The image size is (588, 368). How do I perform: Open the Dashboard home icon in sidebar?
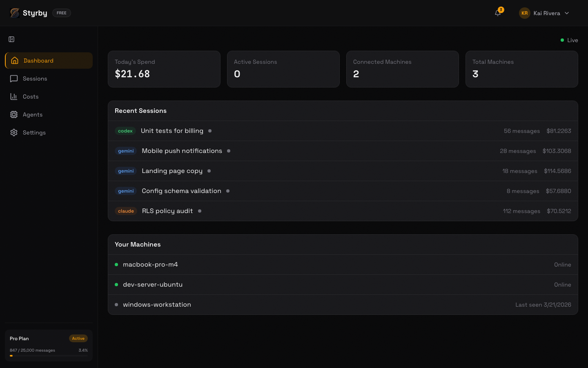tap(15, 60)
